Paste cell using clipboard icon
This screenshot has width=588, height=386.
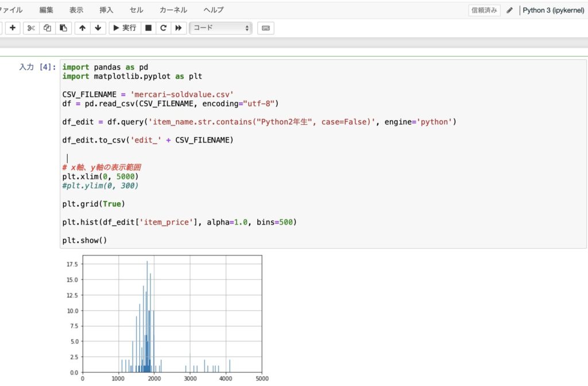pyautogui.click(x=63, y=28)
